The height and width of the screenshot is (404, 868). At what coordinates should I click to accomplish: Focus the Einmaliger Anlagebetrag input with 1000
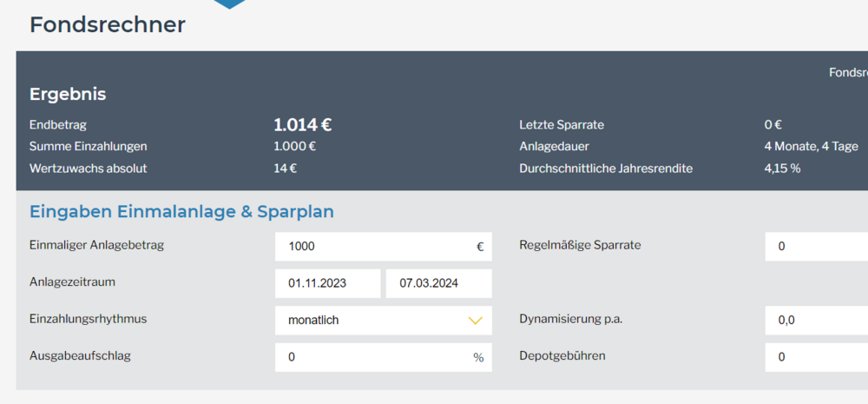373,247
